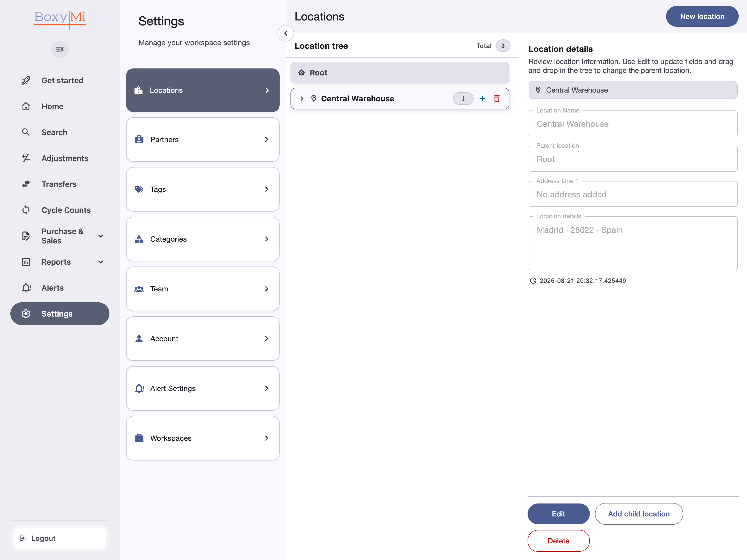Click the Logout button
The height and width of the screenshot is (560, 747).
coord(60,538)
